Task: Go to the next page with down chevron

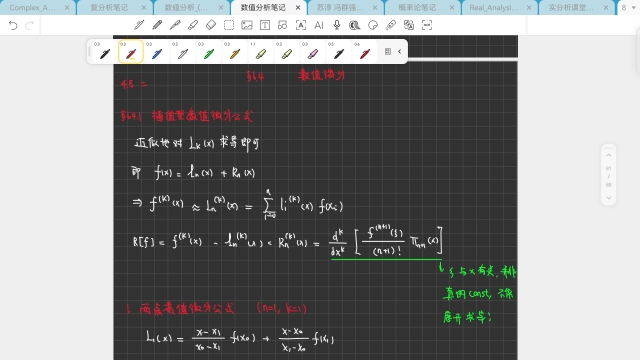Action: (609, 198)
